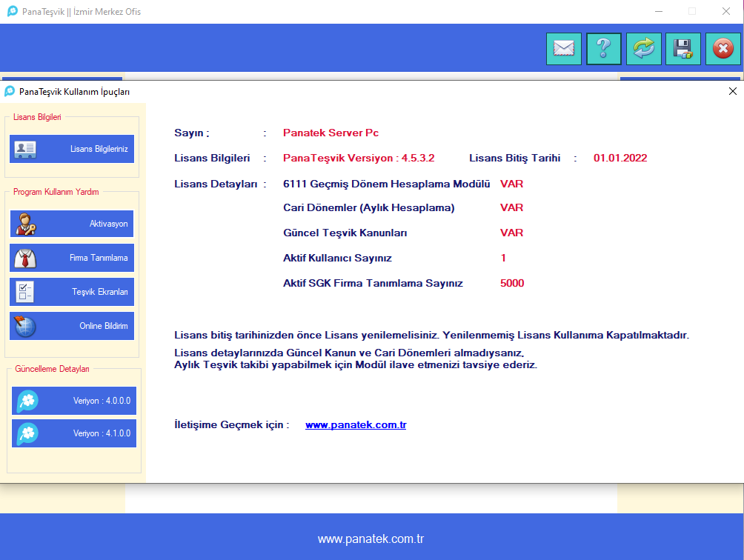The height and width of the screenshot is (560, 744).
Task: Click the license end date 01.01.2022
Action: 620,158
